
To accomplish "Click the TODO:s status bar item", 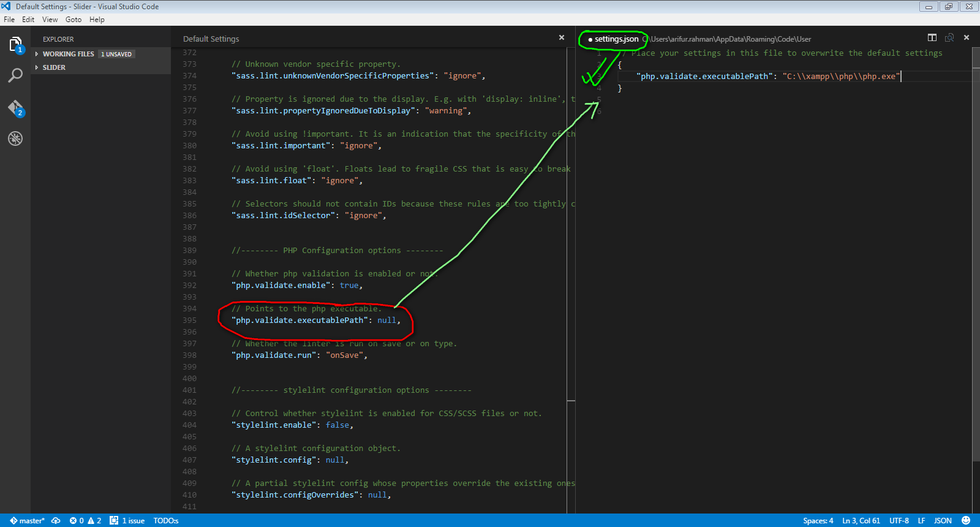I will click(x=166, y=521).
